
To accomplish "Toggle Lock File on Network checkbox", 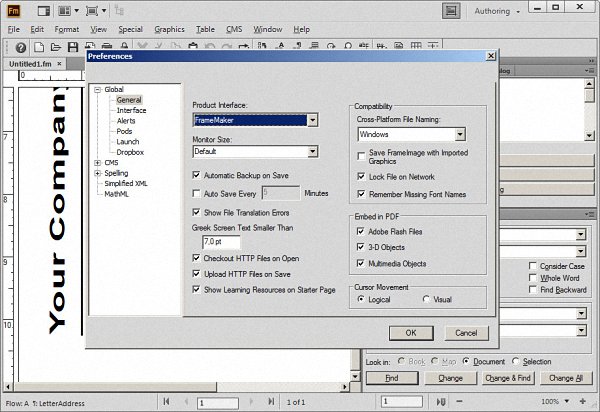I will pyautogui.click(x=361, y=176).
